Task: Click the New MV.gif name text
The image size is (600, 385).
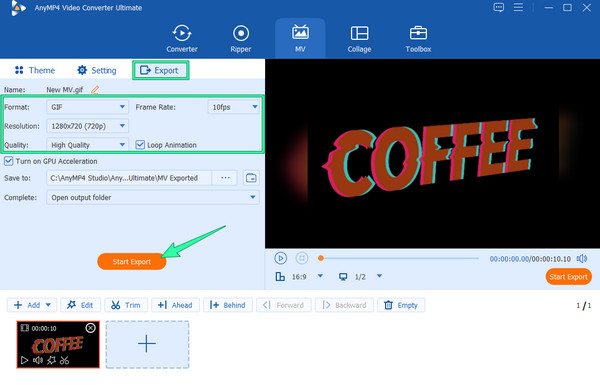Action: pyautogui.click(x=65, y=90)
